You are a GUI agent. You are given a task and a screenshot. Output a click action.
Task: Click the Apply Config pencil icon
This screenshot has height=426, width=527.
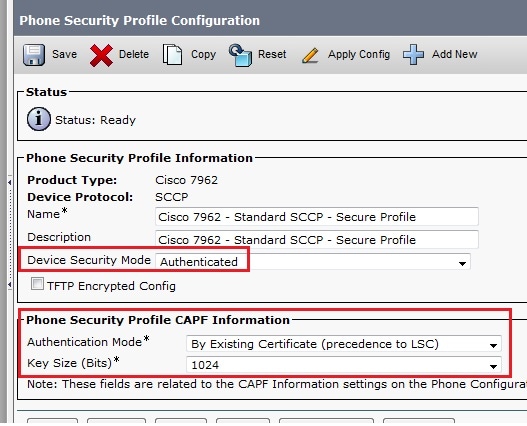pos(310,55)
